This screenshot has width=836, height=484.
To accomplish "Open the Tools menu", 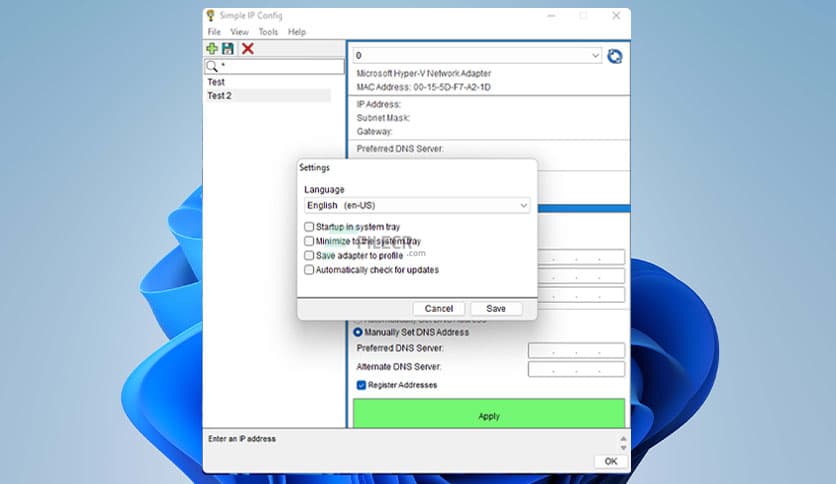I will pos(268,32).
